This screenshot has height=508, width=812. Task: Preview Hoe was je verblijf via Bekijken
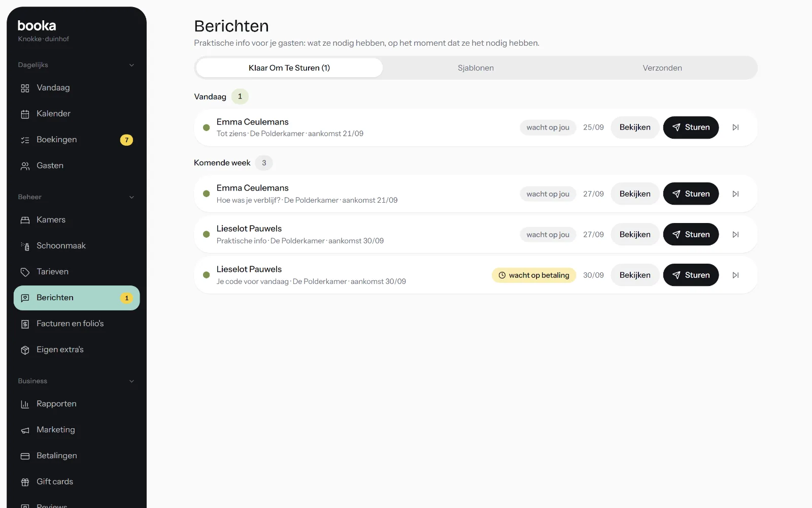point(635,194)
